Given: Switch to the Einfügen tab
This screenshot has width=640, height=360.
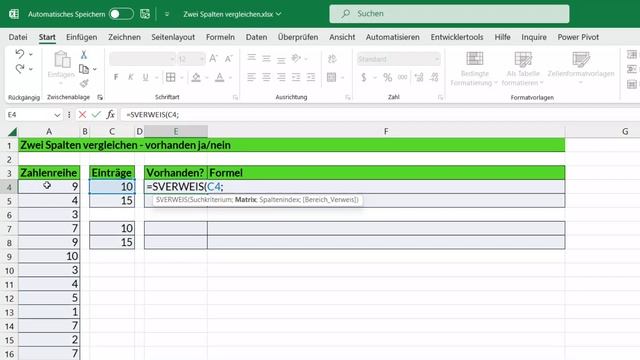Looking at the screenshot, I should click(82, 37).
